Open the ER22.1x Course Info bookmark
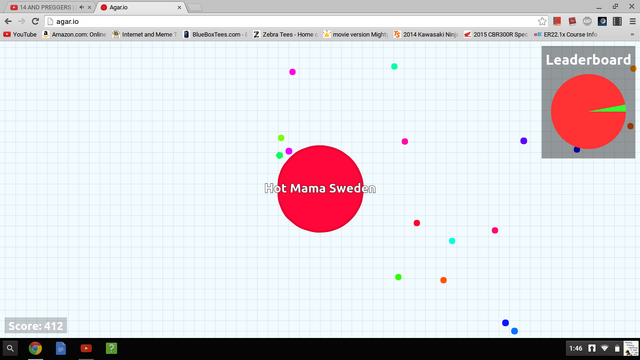Screen dimensions: 640x360 566,34
